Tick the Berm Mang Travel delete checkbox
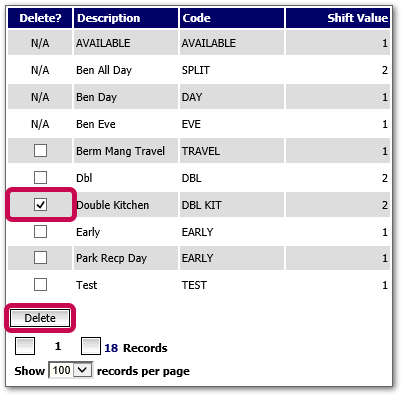This screenshot has height=401, width=402. [x=40, y=151]
